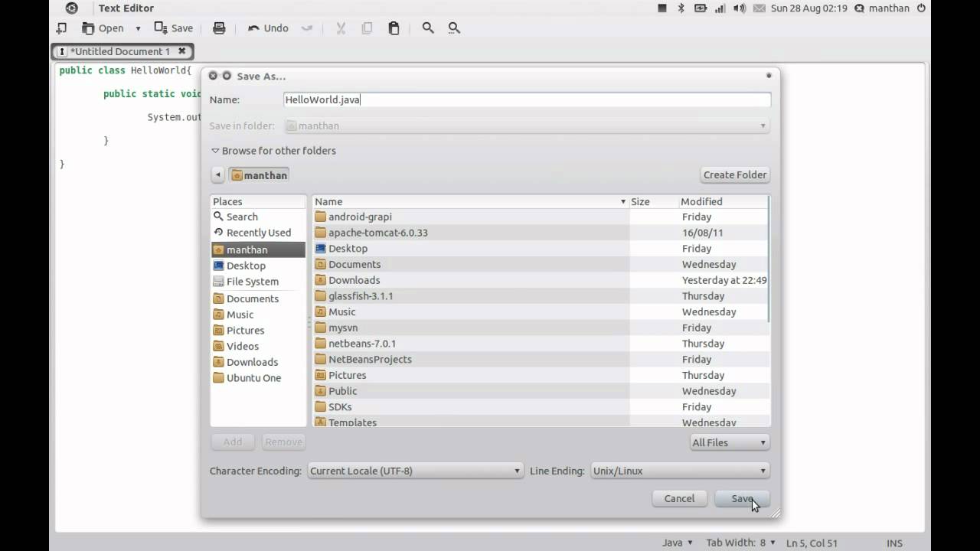Screen dimensions: 980x551
Task: Click the Copy icon in toolbar
Action: click(x=367, y=28)
